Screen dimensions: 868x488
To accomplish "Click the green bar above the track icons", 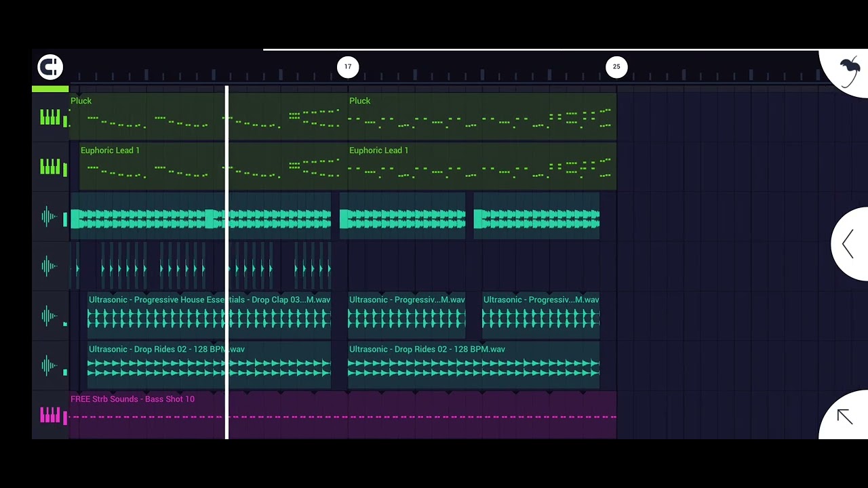I will [50, 89].
